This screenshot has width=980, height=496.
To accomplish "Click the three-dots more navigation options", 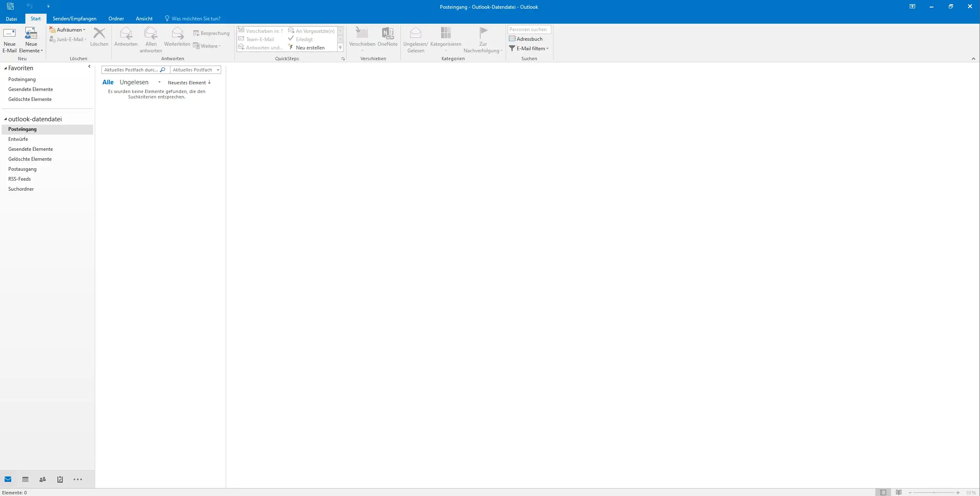I will [78, 479].
